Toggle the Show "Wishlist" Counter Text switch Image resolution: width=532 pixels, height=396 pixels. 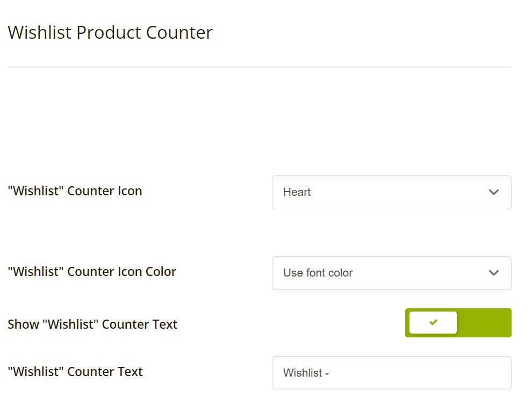click(458, 323)
